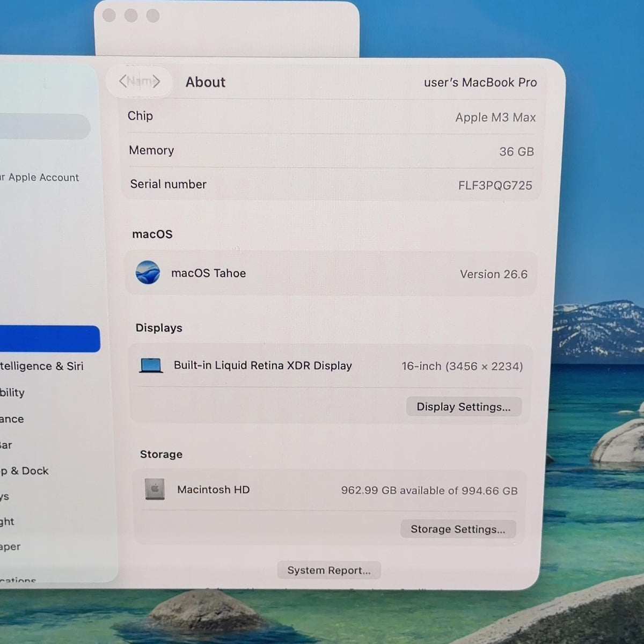Open the Intelligence & Siri sidebar item
The image size is (644, 644).
pos(42,366)
